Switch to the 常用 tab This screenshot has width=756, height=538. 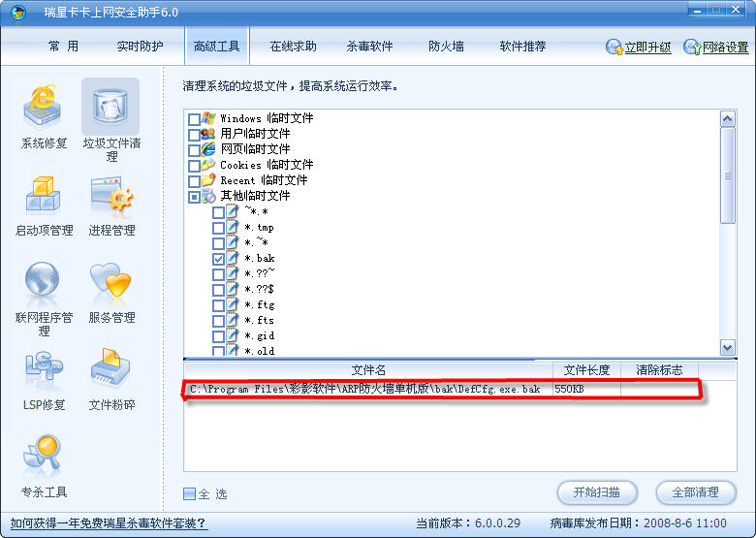pyautogui.click(x=63, y=47)
